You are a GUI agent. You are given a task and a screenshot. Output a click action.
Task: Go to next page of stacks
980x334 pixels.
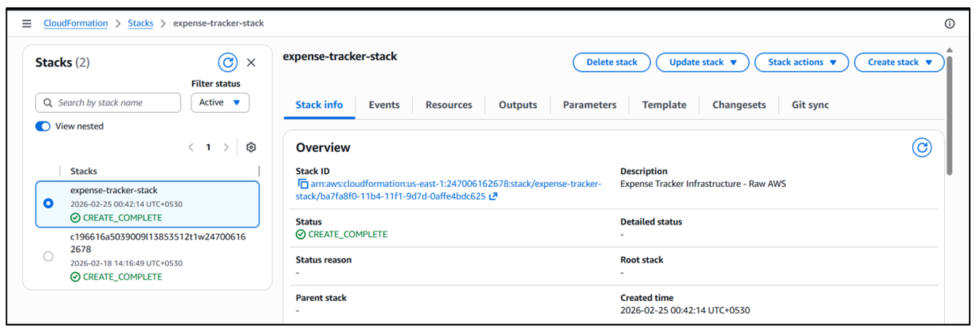[x=226, y=147]
